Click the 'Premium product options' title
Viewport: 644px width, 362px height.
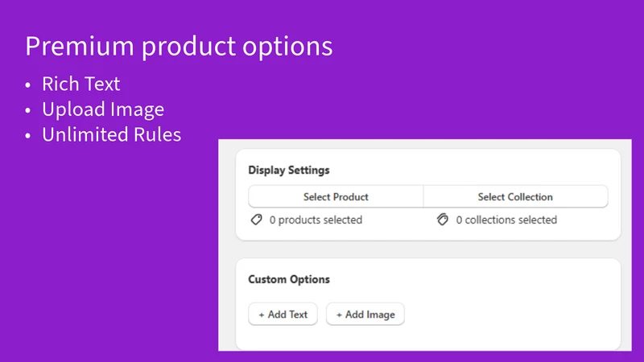coord(179,46)
